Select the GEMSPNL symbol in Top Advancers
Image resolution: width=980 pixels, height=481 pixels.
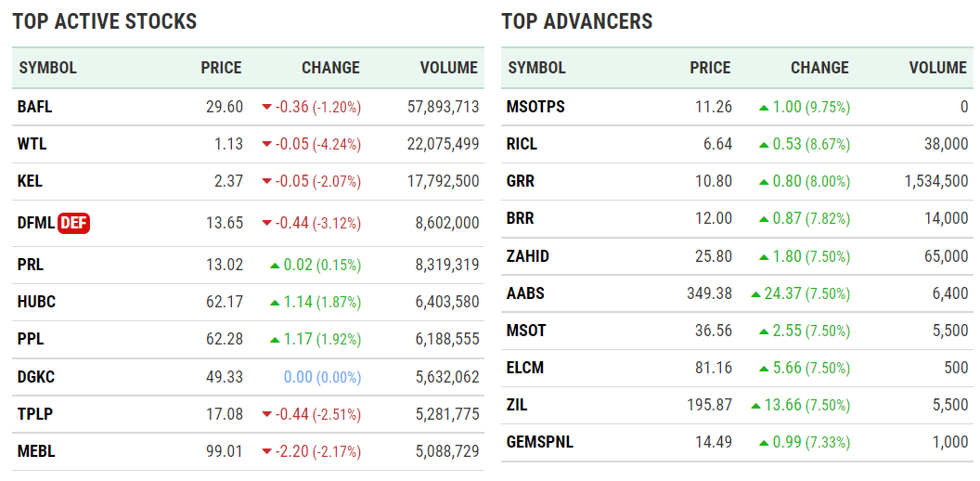540,442
